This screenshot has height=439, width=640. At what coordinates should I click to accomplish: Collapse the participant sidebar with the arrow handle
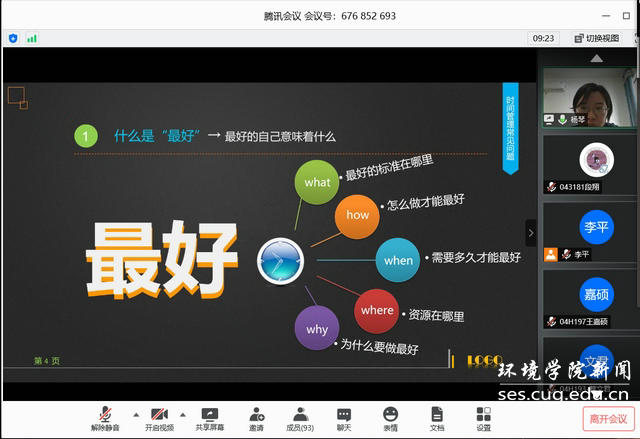pos(531,232)
